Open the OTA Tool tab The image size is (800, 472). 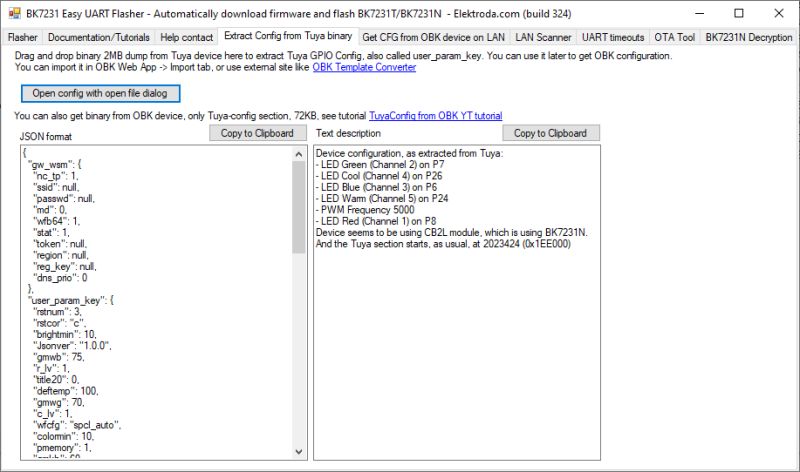click(x=674, y=37)
